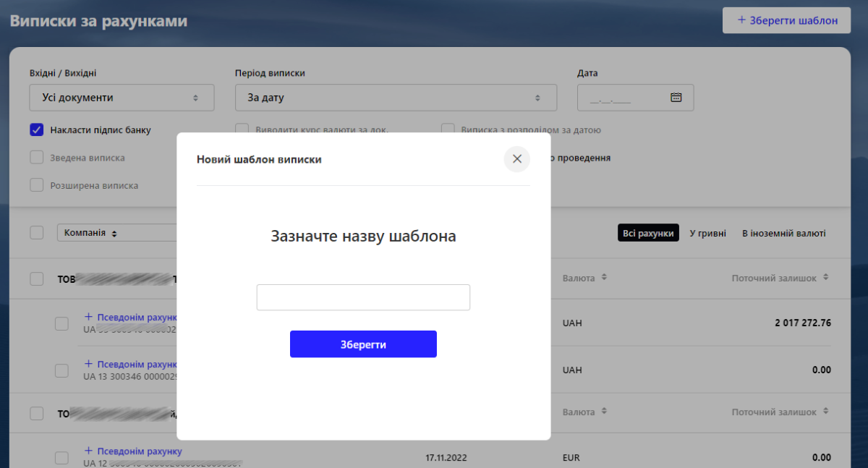The image size is (868, 468).
Task: Check Зведена виписка checkbox
Action: pyautogui.click(x=37, y=158)
